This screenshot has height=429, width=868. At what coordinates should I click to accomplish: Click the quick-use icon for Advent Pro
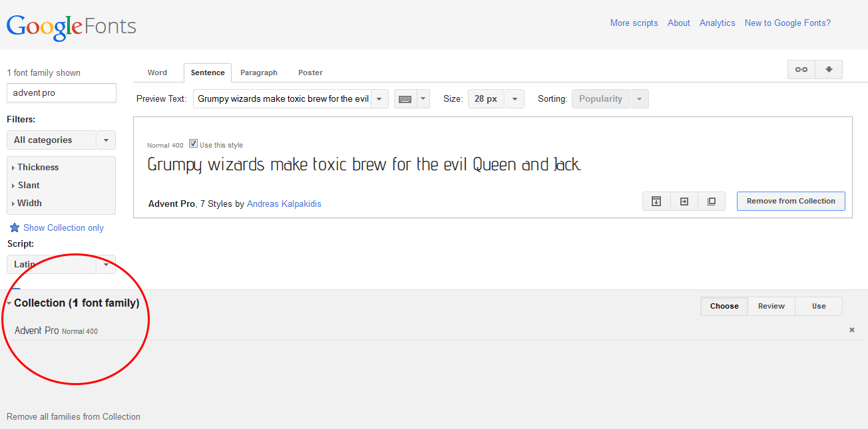pyautogui.click(x=656, y=202)
